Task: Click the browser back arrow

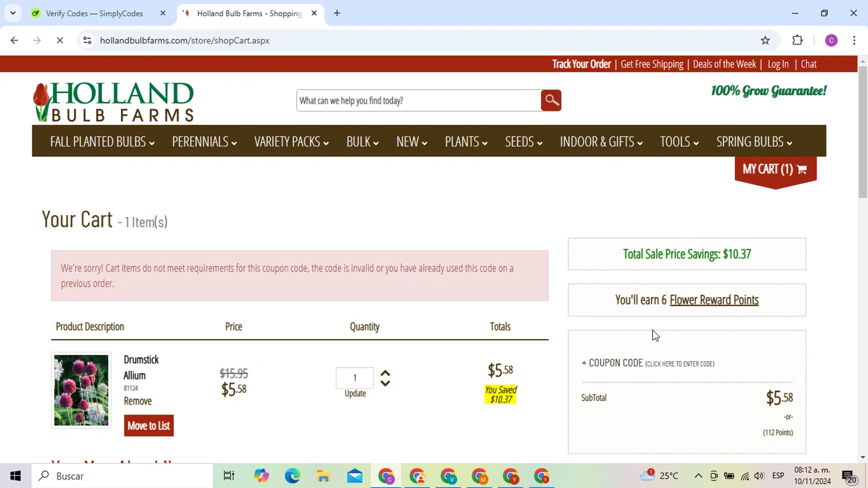Action: [14, 41]
